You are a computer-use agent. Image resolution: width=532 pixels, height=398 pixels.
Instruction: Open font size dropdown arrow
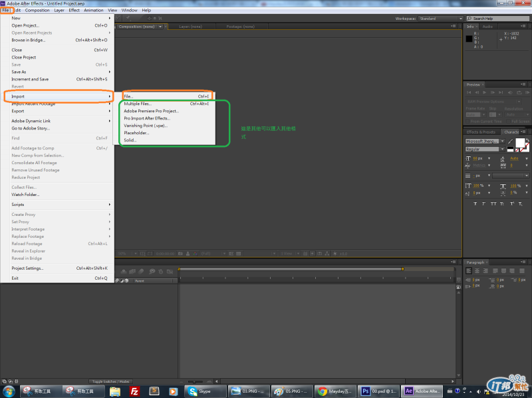[x=489, y=158]
